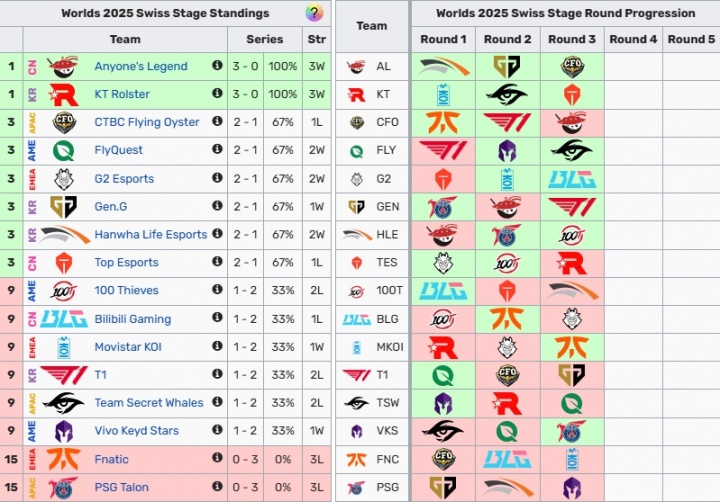Viewport: 720px width, 502px height.
Task: Follow the Movistar KOI link
Action: click(127, 347)
